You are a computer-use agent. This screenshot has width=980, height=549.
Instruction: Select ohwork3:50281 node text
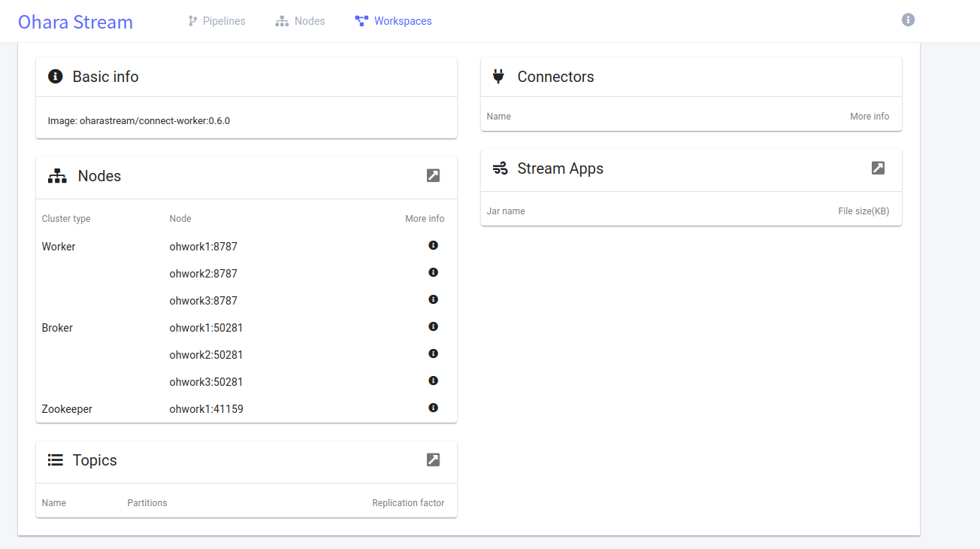(x=207, y=382)
